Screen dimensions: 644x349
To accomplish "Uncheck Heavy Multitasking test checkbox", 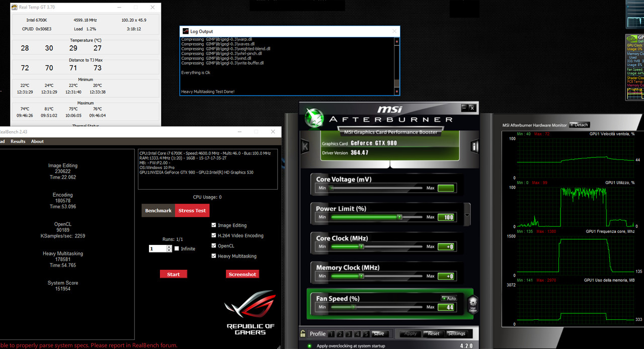I will click(214, 256).
